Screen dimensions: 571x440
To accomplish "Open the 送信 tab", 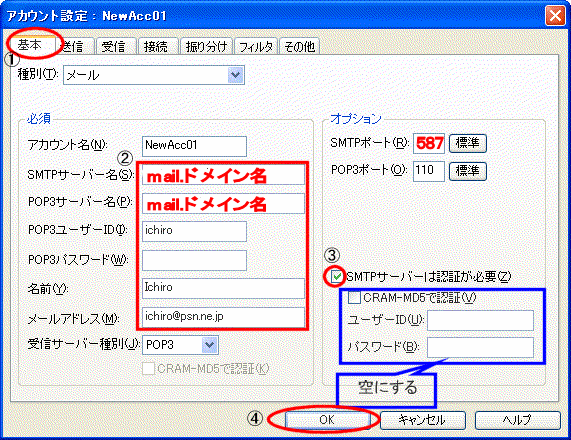I will [x=74, y=47].
